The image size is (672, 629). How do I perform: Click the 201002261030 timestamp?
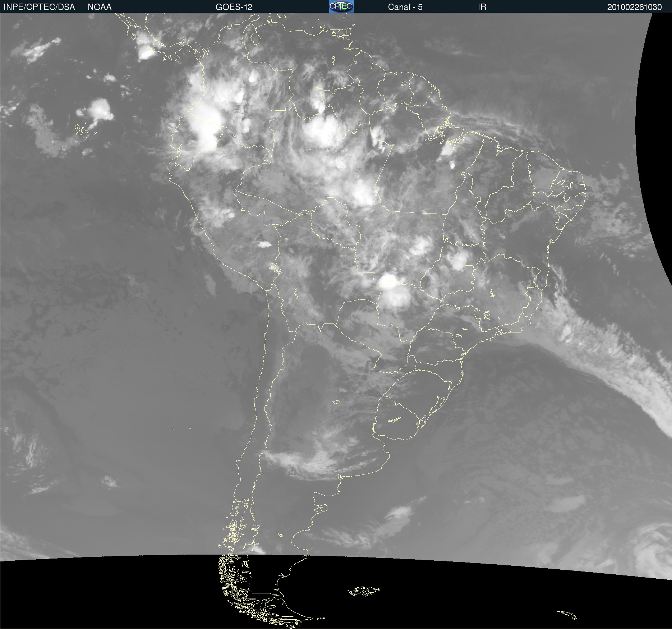(634, 7)
